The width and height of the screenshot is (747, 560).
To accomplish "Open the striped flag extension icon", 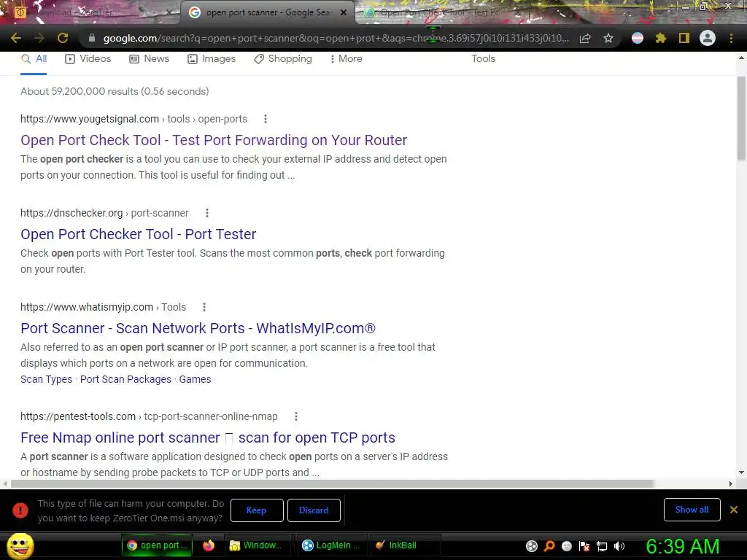I will click(x=638, y=38).
